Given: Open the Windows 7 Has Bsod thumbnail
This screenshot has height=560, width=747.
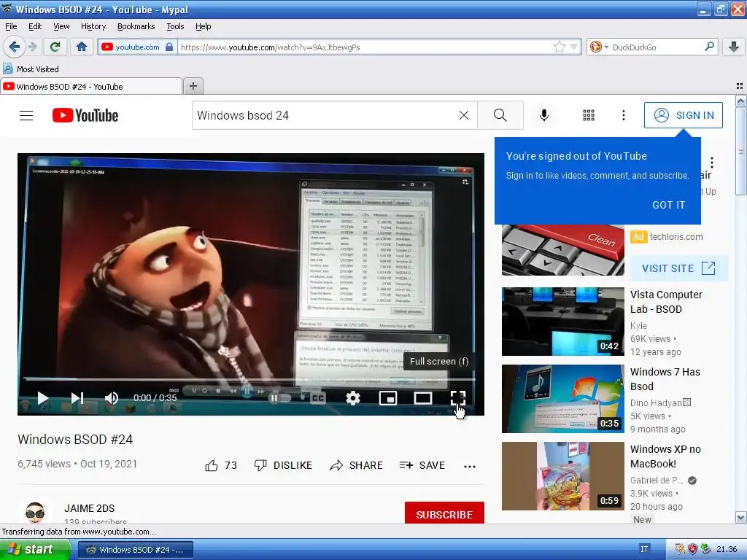Looking at the screenshot, I should pyautogui.click(x=562, y=399).
